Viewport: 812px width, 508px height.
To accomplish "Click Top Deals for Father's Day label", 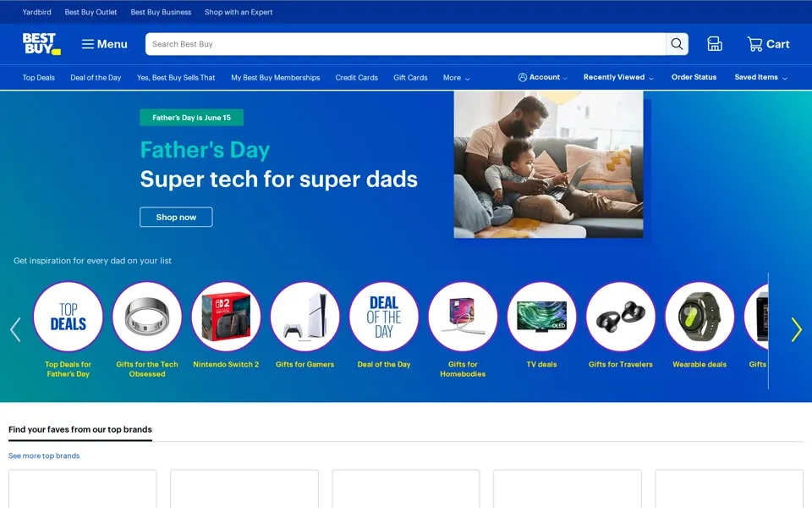I will click(x=68, y=369).
